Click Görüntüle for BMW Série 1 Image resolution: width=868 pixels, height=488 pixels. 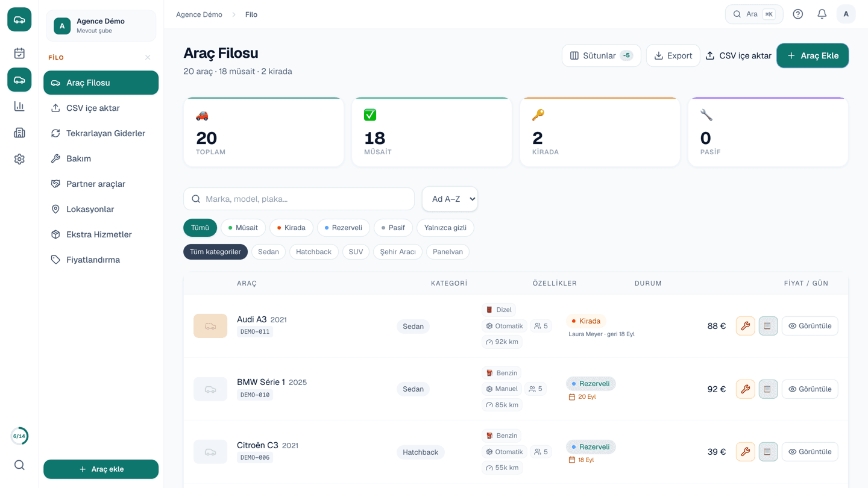(x=810, y=389)
